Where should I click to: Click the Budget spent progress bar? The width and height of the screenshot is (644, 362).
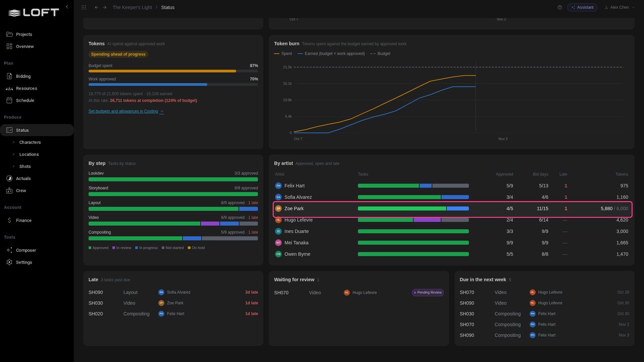(x=173, y=71)
